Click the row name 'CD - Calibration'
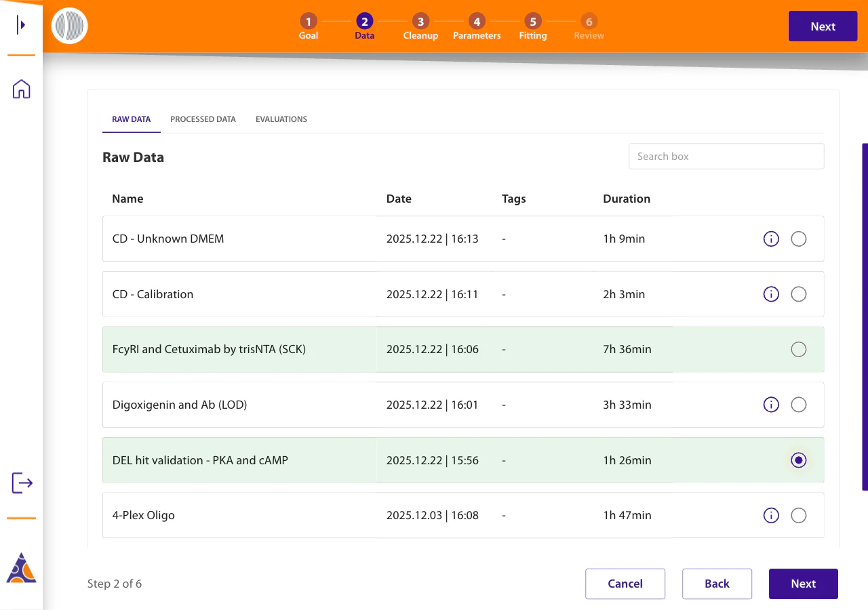Viewport: 868px width, 610px height. 153,294
